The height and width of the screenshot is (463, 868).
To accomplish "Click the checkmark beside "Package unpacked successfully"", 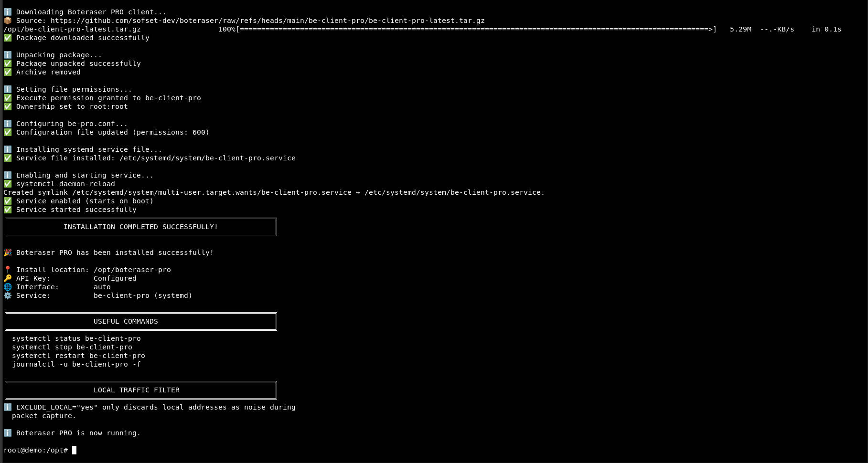I will click(8, 63).
